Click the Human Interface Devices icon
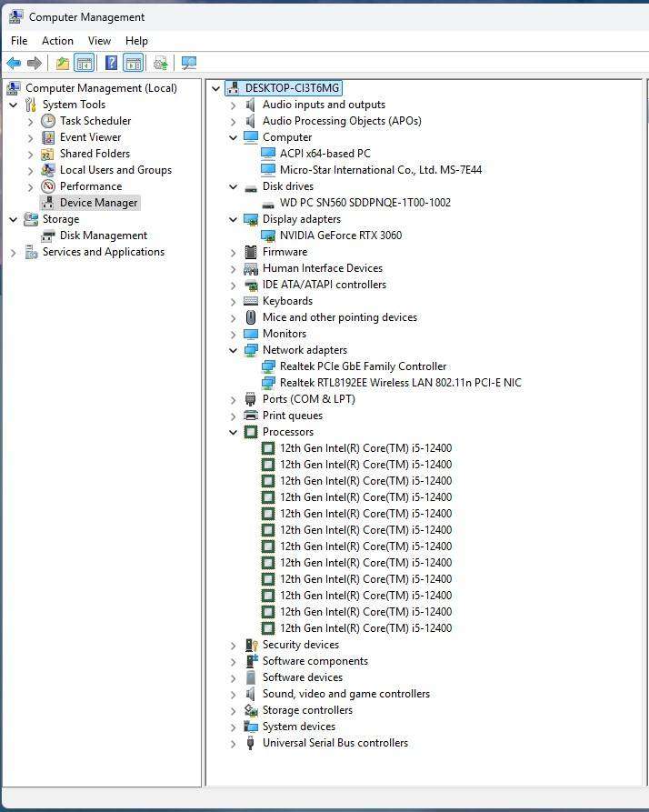649x812 pixels. [251, 268]
